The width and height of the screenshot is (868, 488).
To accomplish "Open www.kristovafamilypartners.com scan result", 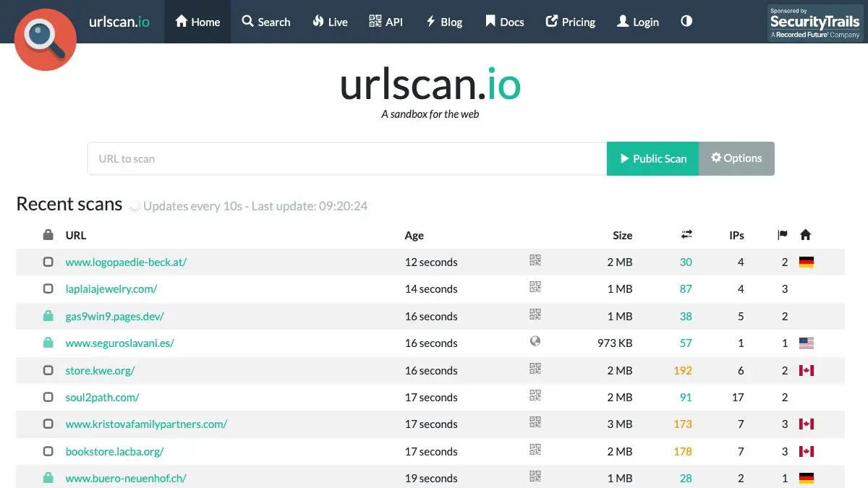I will (x=146, y=424).
